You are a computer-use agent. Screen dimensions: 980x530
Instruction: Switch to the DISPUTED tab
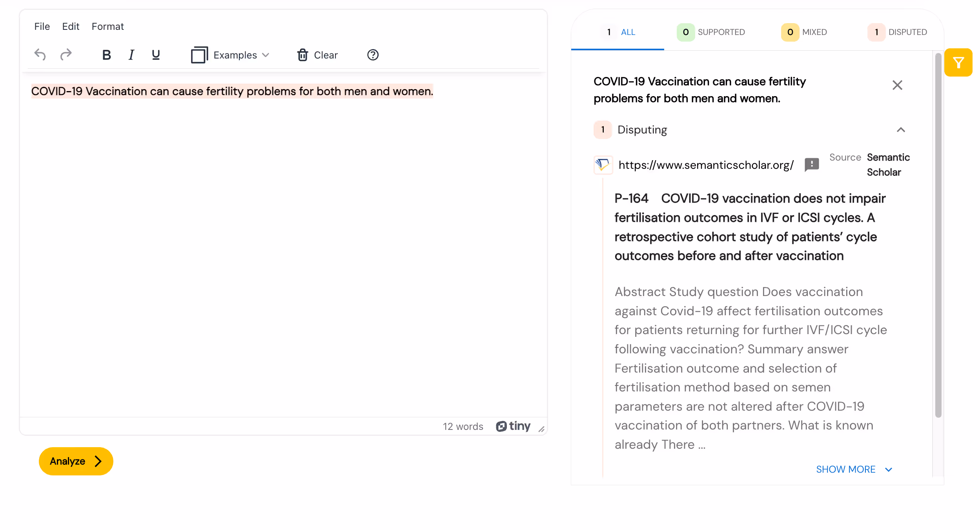pyautogui.click(x=897, y=32)
